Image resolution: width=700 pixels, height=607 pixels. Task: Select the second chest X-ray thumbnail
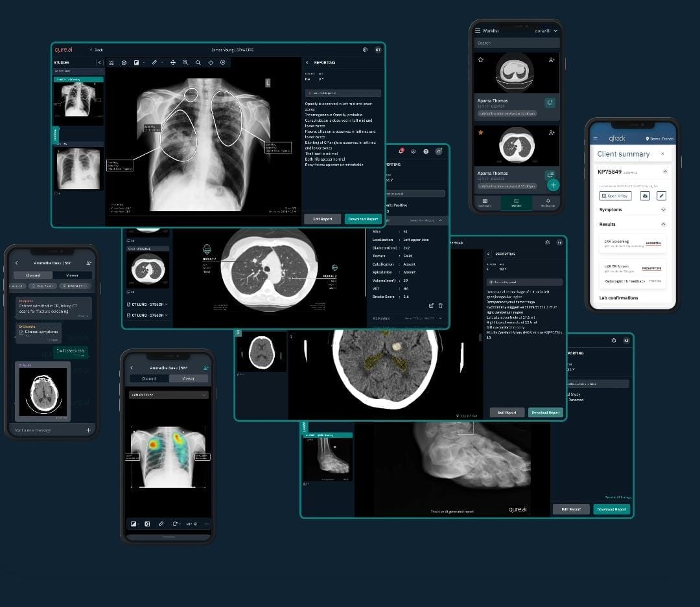pos(78,168)
